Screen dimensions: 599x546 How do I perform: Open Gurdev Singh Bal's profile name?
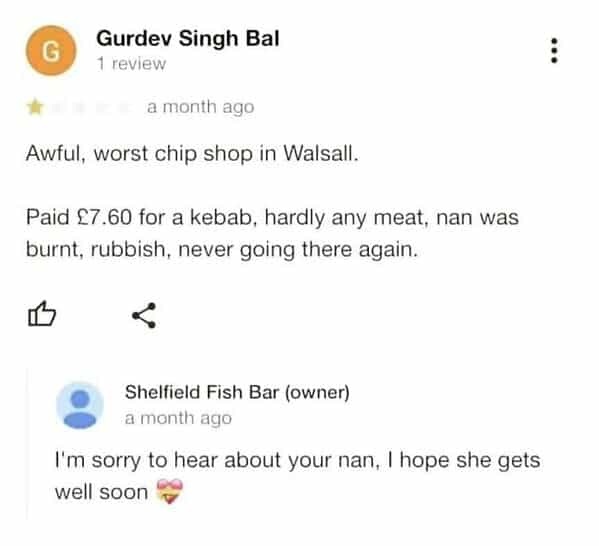(x=188, y=39)
